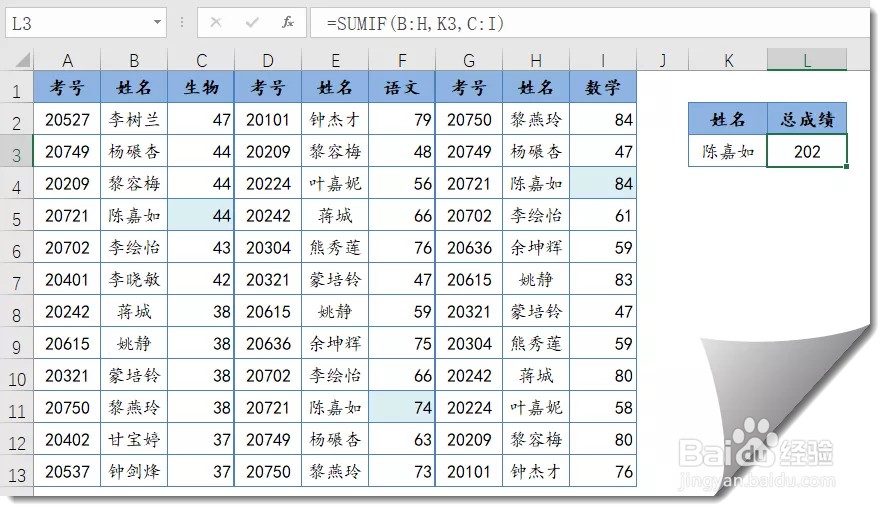
Task: Click cell A2 with 20527
Action: click(x=67, y=119)
